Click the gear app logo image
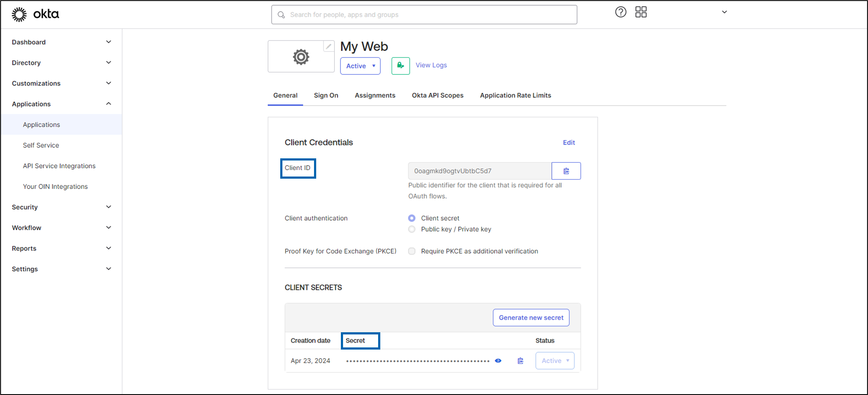This screenshot has width=868, height=395. point(301,57)
